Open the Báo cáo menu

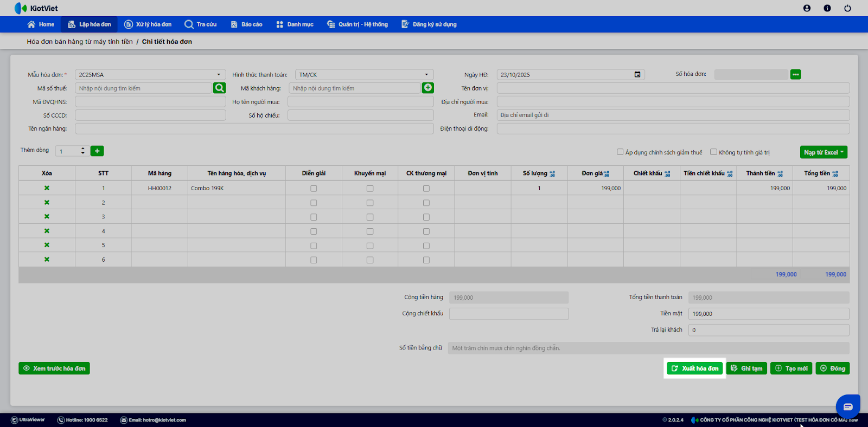tap(247, 24)
